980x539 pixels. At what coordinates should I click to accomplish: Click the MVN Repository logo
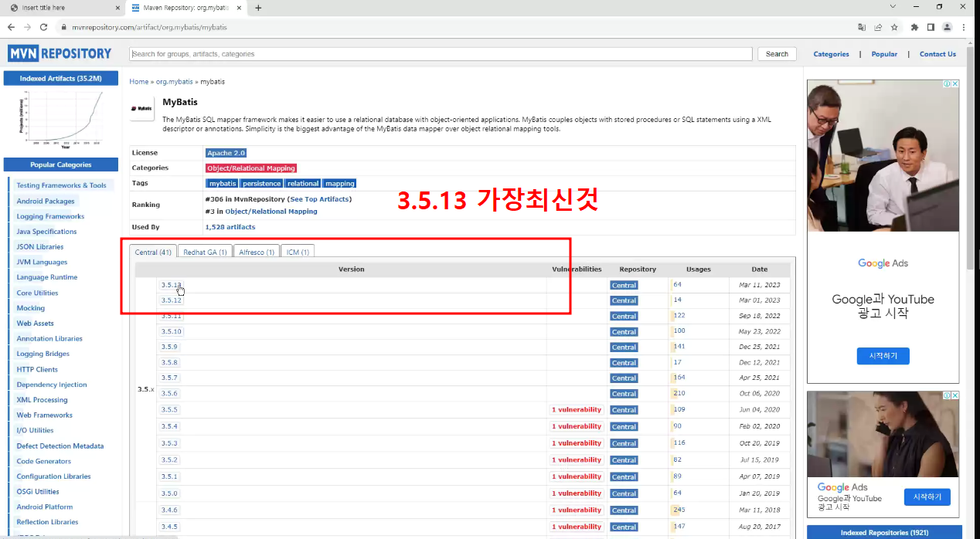tap(60, 53)
